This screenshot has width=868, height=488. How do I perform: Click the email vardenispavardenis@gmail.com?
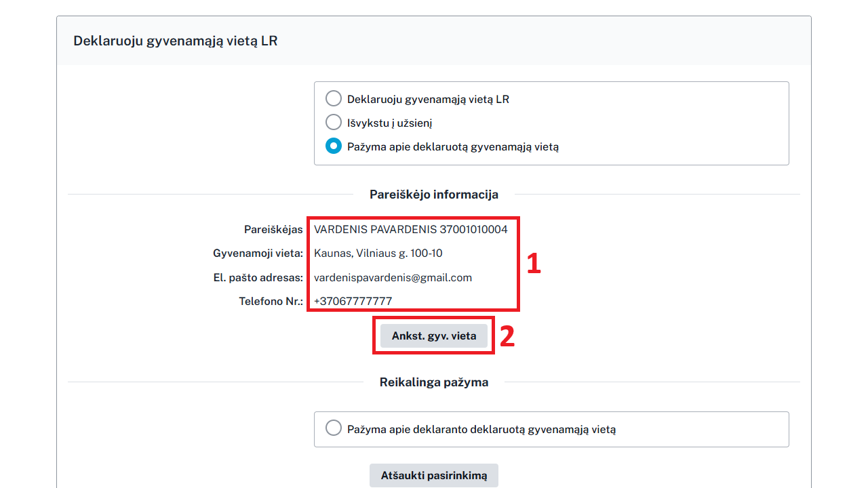pyautogui.click(x=393, y=278)
